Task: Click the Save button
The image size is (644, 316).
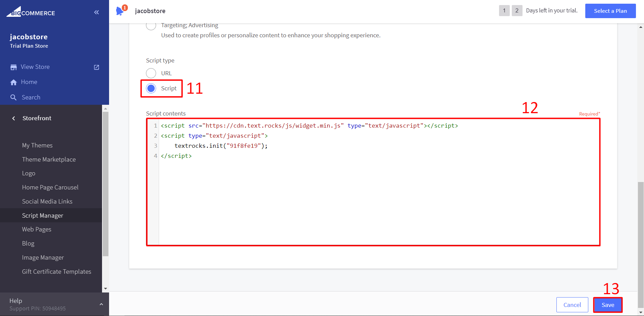Action: 607,305
